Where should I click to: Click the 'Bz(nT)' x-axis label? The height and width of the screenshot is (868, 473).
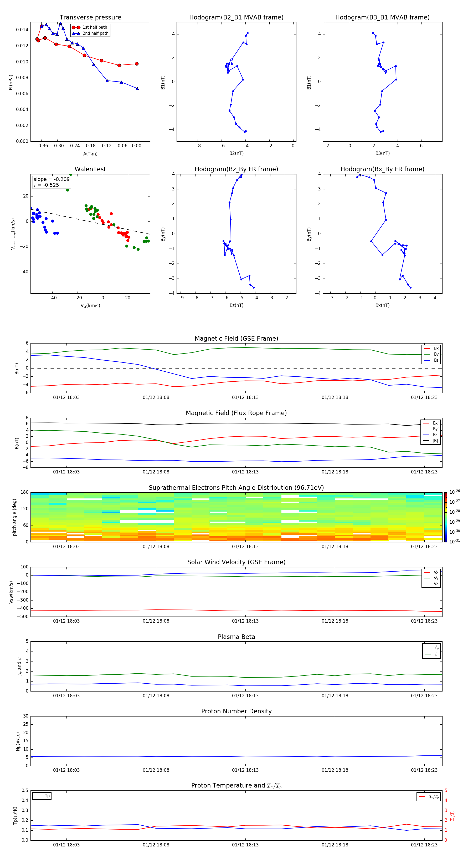tap(236, 305)
